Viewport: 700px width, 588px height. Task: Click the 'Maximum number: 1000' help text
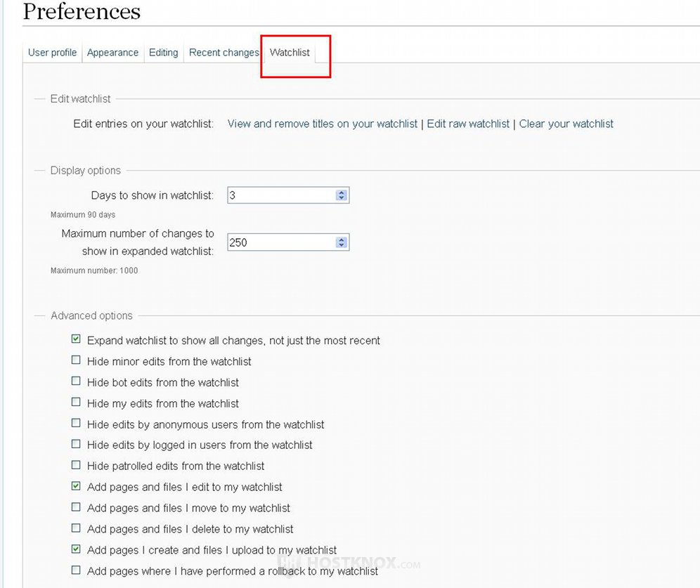coord(94,270)
